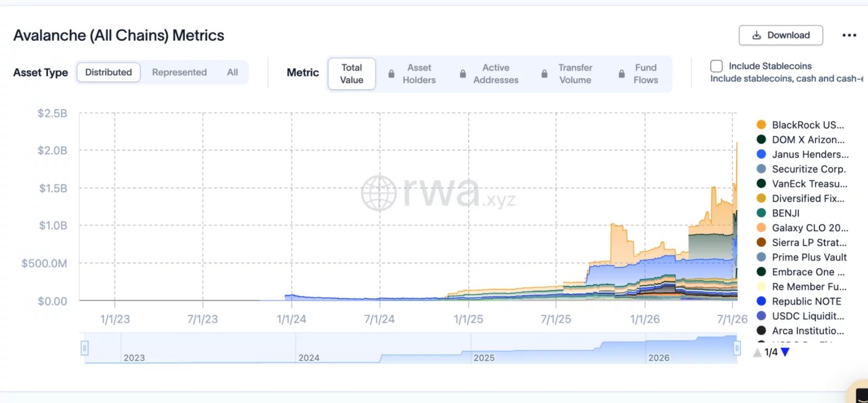Click the 2025 section in range navigator
Viewport: 868px width, 403px height.
click(x=484, y=358)
